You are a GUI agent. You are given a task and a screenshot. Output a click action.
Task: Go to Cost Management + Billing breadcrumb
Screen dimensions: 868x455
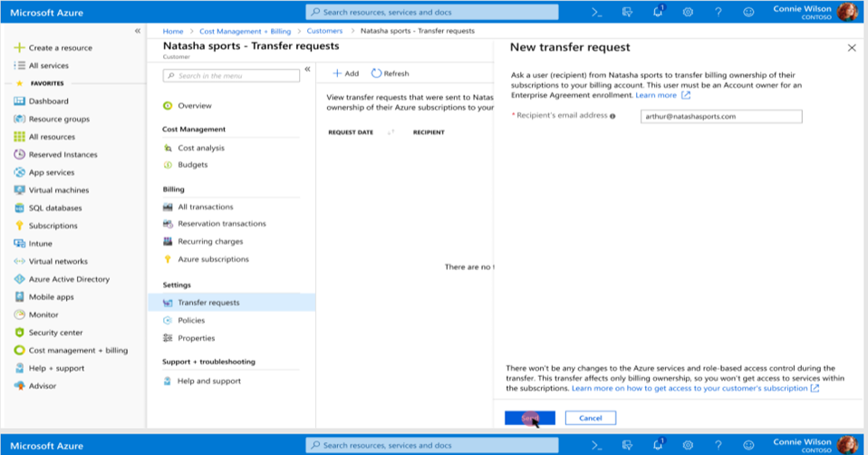tap(246, 31)
